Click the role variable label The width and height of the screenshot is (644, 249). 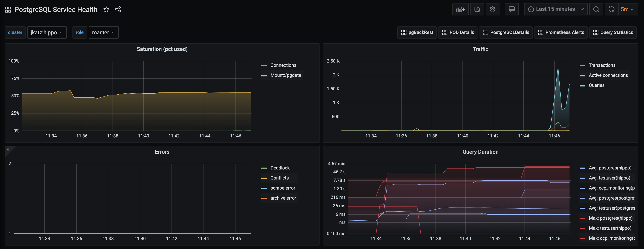80,32
